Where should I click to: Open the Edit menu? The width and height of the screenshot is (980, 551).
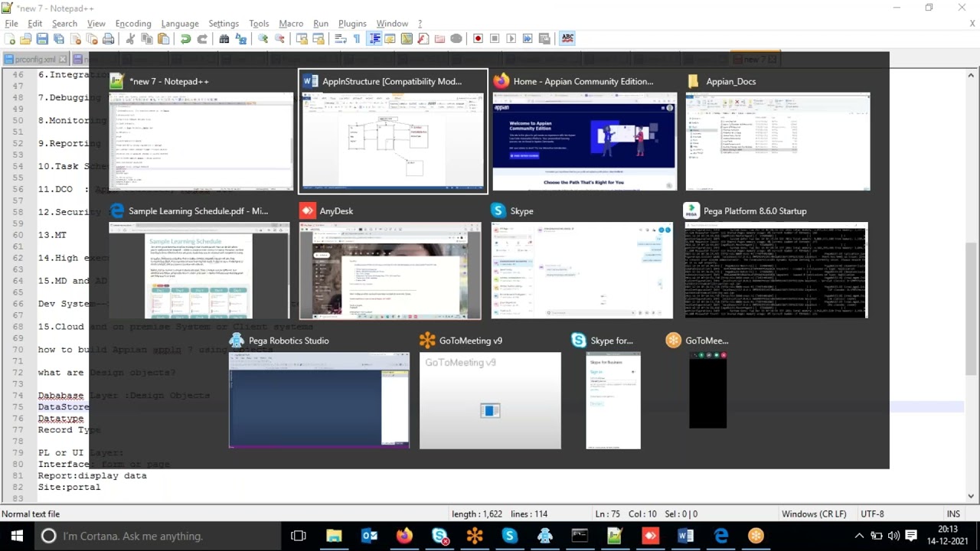(x=35, y=24)
